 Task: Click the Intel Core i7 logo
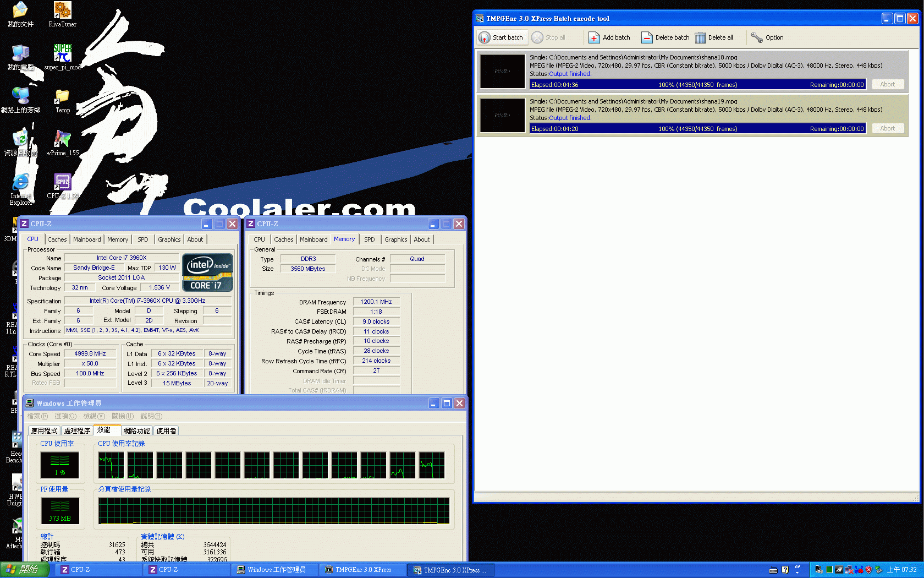(207, 272)
